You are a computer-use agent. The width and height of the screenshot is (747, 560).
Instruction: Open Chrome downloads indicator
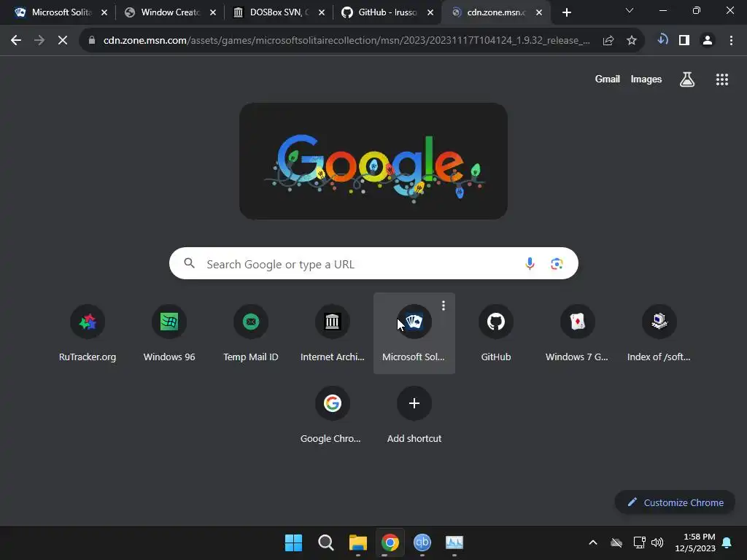pyautogui.click(x=662, y=40)
